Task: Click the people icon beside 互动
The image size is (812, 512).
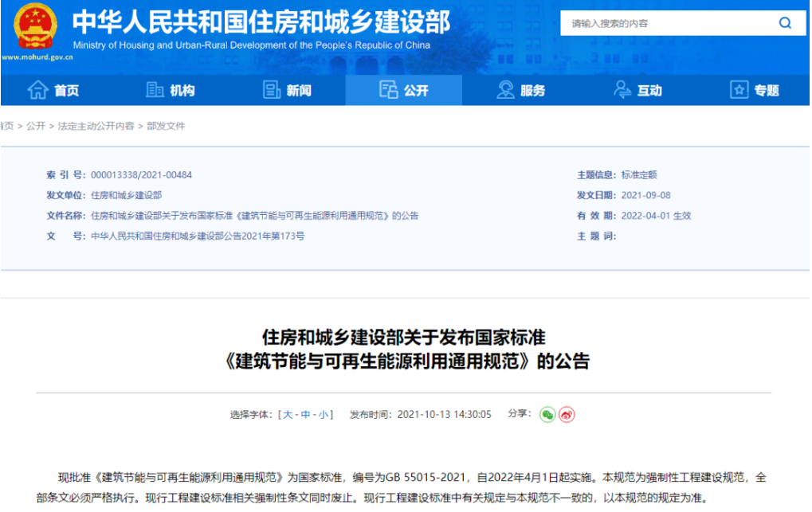Action: pyautogui.click(x=622, y=90)
